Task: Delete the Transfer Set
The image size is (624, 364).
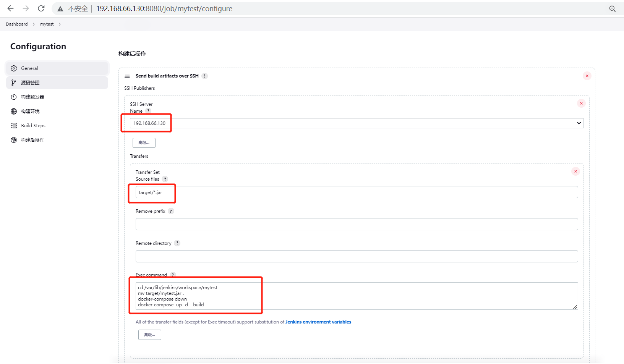Action: [x=575, y=171]
